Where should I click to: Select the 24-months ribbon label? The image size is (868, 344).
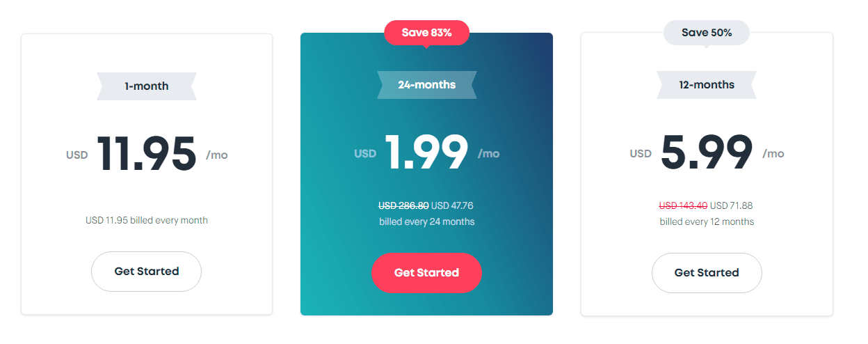pyautogui.click(x=427, y=85)
